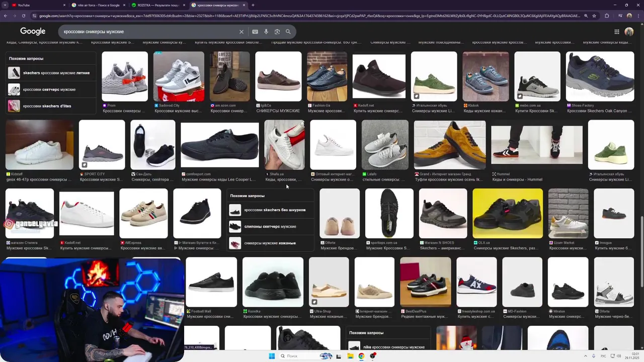Open the Google account avatar
Viewport: 644px width, 362px height.
pos(629,32)
